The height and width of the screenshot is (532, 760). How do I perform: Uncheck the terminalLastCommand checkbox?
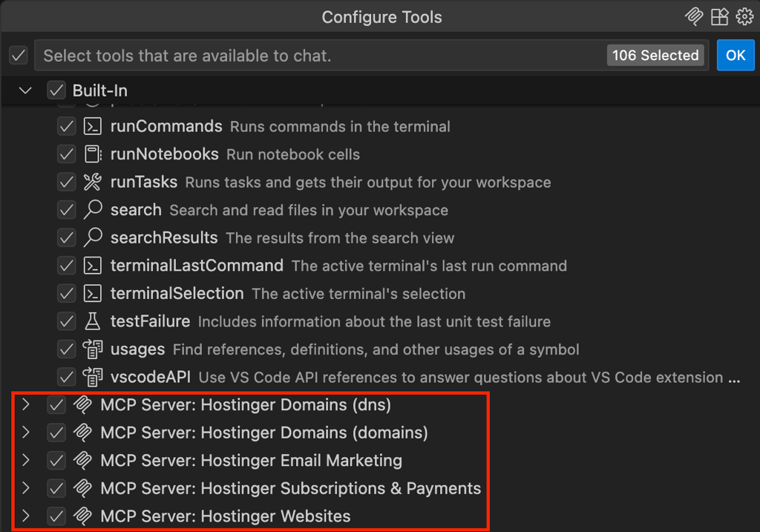pyautogui.click(x=66, y=266)
